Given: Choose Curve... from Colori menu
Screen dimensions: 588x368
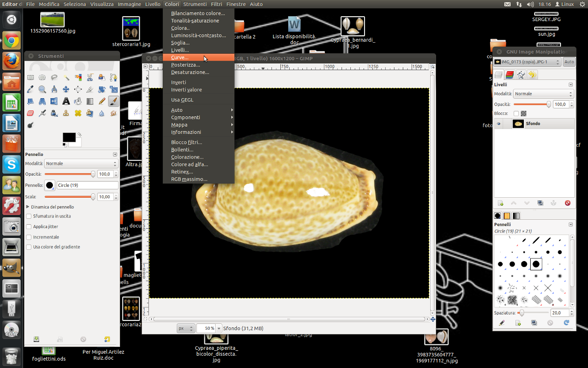Looking at the screenshot, I should coord(198,57).
